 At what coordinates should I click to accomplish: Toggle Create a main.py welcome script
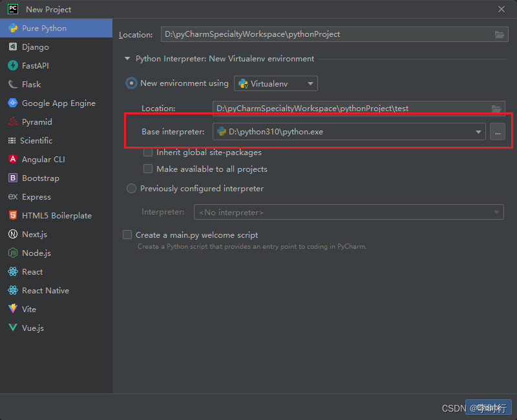[x=127, y=235]
